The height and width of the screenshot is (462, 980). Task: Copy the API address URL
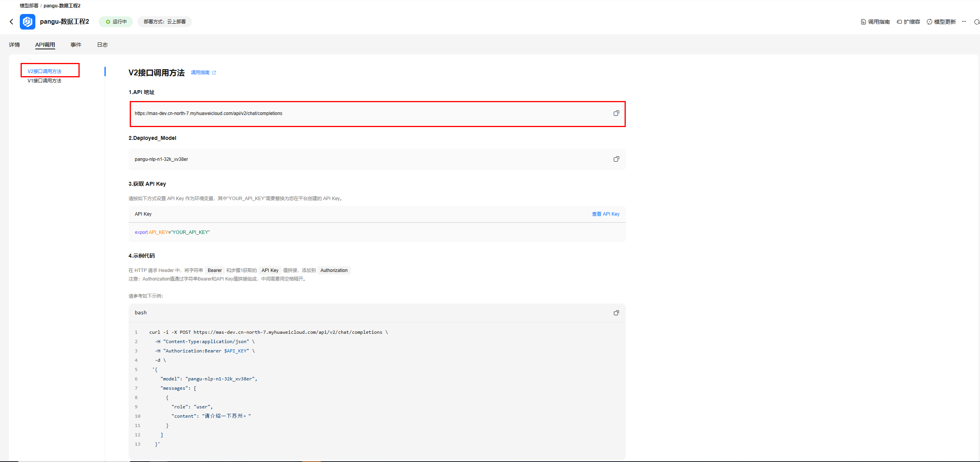(616, 113)
